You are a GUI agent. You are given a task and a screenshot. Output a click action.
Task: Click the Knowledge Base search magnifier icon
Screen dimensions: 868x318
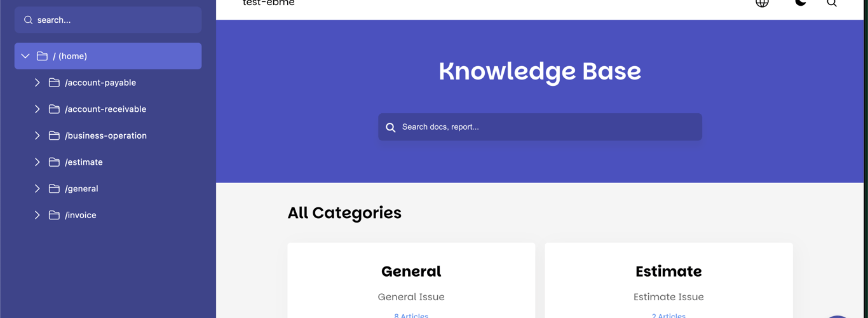point(391,127)
